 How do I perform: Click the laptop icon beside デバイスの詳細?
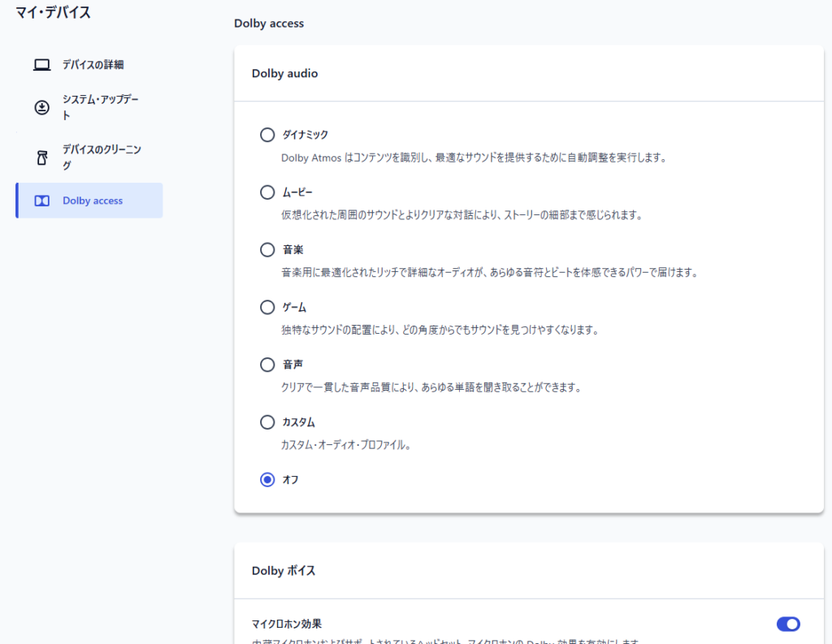point(42,65)
